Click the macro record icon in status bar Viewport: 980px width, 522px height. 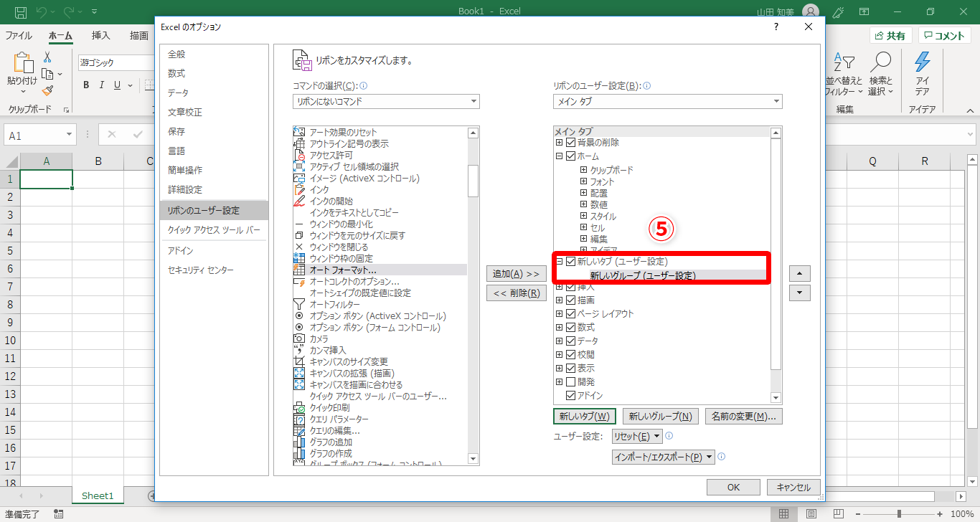pyautogui.click(x=58, y=514)
